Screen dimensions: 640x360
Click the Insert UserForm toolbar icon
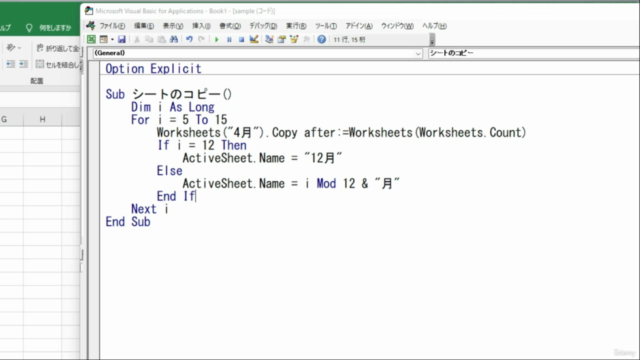pyautogui.click(x=104, y=39)
